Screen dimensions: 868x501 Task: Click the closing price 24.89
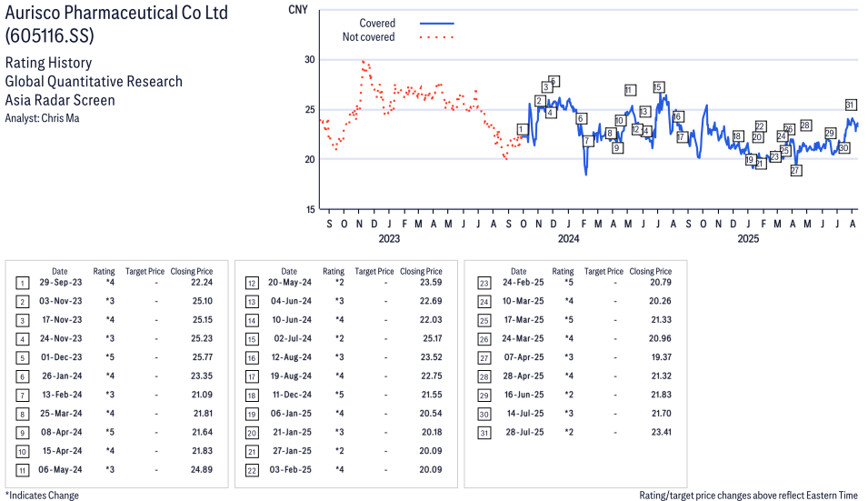tap(202, 469)
